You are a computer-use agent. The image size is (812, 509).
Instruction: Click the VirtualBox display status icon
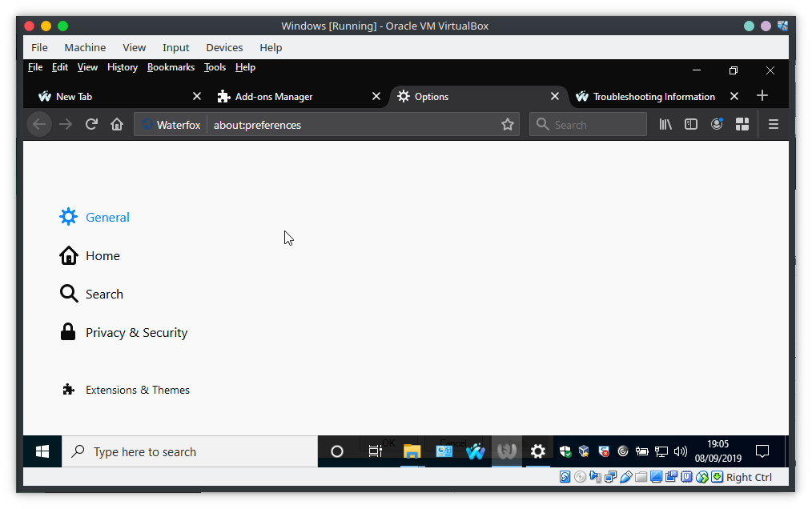(656, 477)
